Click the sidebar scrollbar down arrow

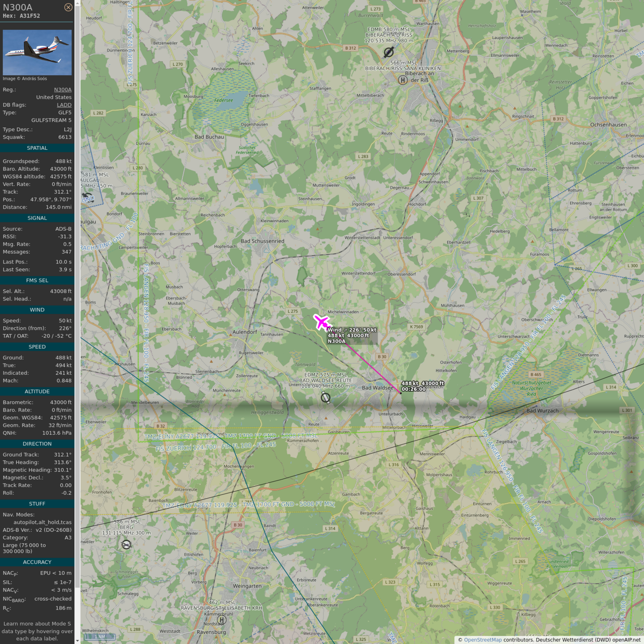pyautogui.click(x=77, y=641)
